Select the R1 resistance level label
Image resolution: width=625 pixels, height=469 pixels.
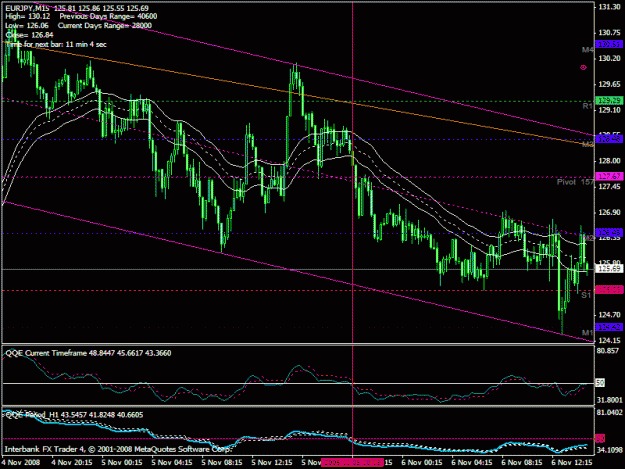(588, 106)
